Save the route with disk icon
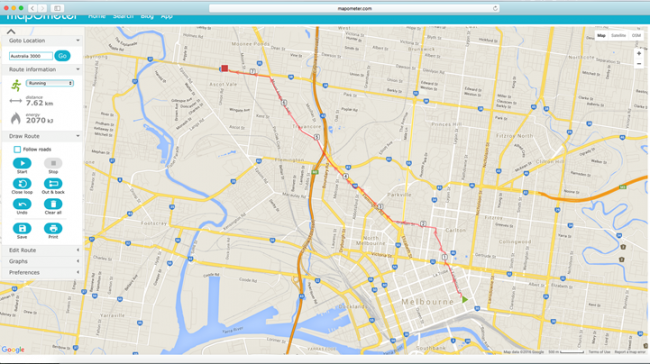The image size is (650, 364). pos(22,228)
